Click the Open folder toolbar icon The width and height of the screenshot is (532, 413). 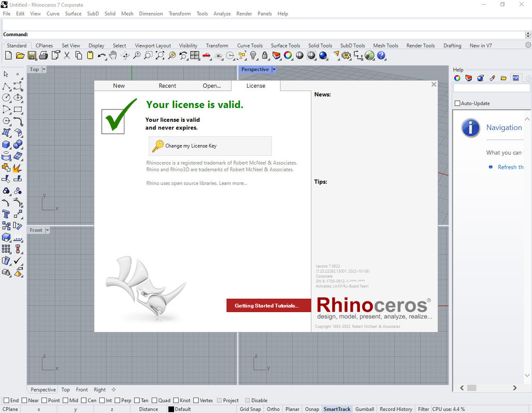click(x=20, y=55)
